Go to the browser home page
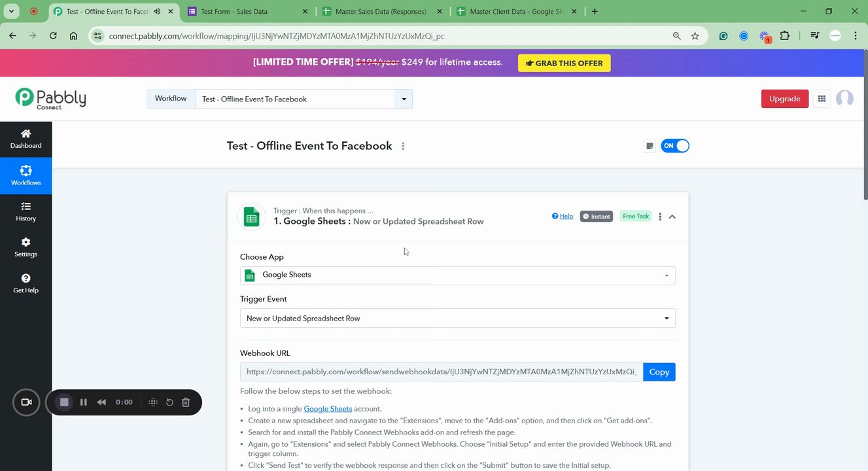Image resolution: width=868 pixels, height=471 pixels. pos(73,36)
